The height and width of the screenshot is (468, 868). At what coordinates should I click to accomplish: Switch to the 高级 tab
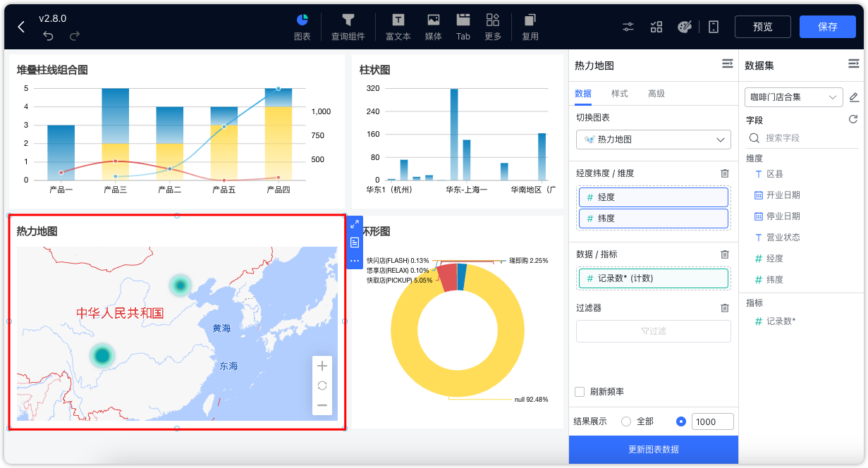pos(656,93)
